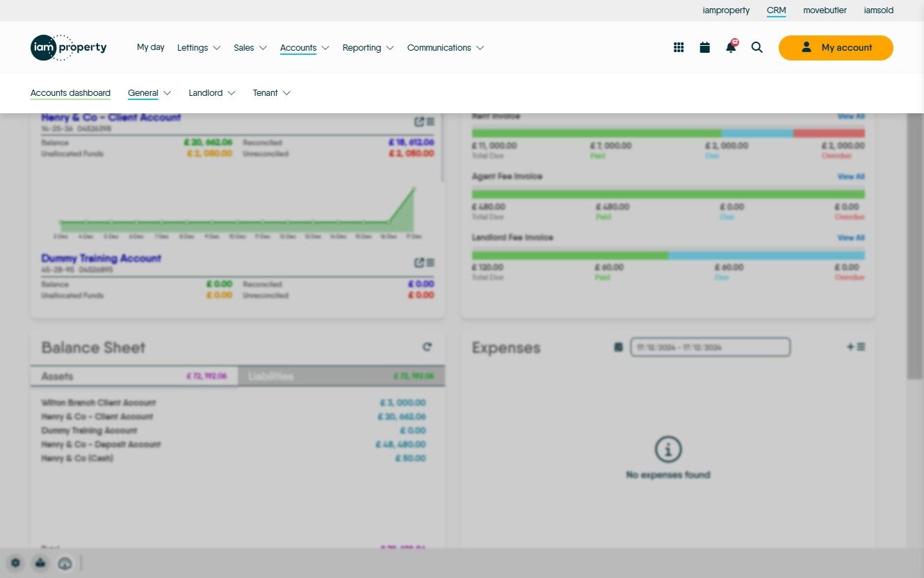Switch to the Liabilities tab

(341, 377)
